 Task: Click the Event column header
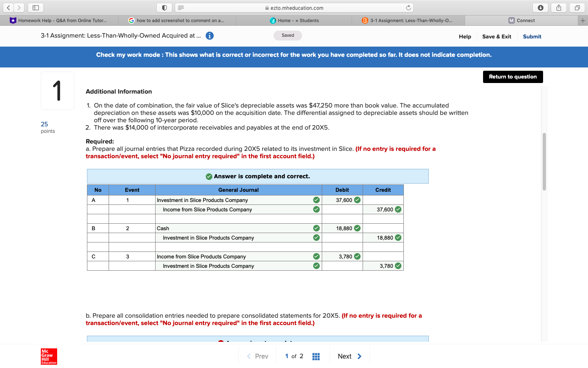tap(132, 190)
